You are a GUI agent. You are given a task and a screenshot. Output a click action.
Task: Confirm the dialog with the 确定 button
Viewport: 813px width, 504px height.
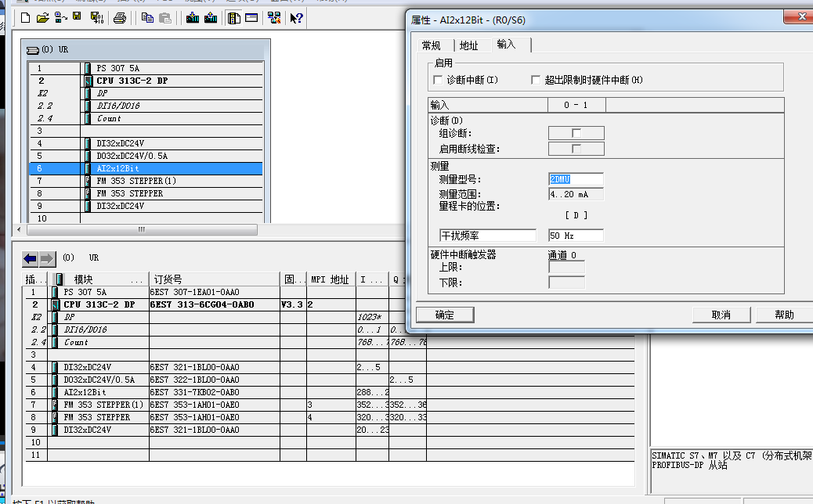(x=445, y=315)
